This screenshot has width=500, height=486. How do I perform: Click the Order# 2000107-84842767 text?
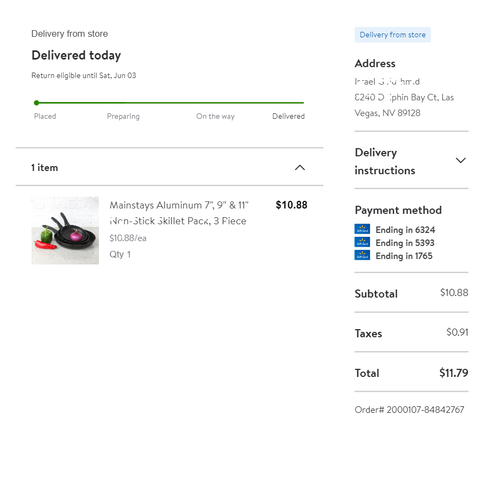click(409, 409)
